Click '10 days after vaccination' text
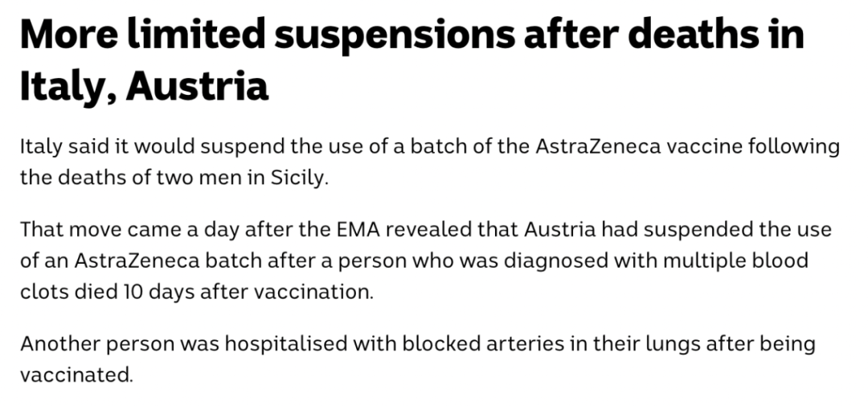This screenshot has height=406, width=868. [x=246, y=291]
